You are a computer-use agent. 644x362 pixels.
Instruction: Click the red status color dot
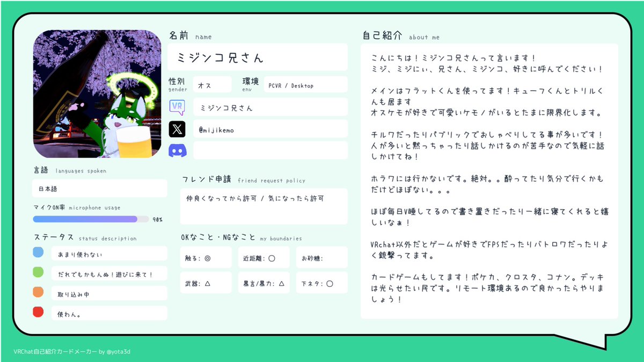click(38, 312)
